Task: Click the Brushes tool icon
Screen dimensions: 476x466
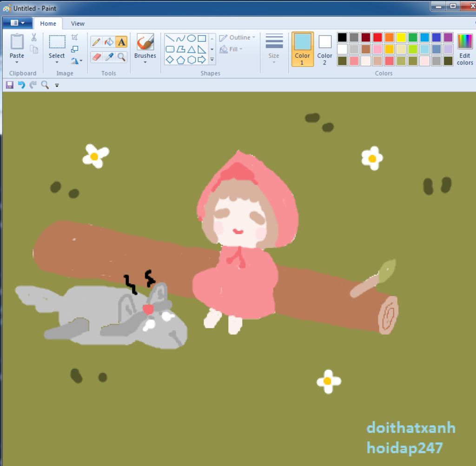Action: (x=145, y=42)
